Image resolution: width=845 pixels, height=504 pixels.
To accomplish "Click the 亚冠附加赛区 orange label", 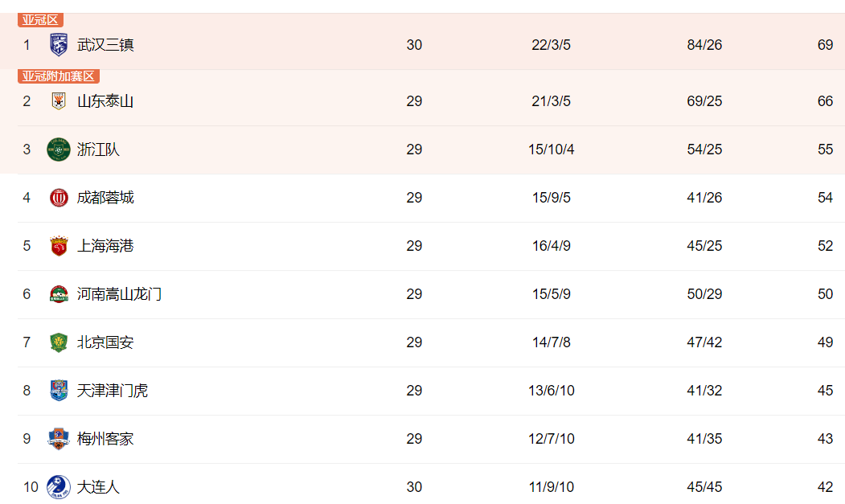I will (58, 76).
